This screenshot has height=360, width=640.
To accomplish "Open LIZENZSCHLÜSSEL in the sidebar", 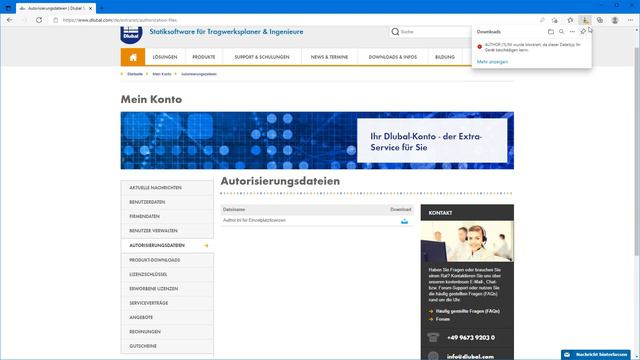I will [x=167, y=274].
